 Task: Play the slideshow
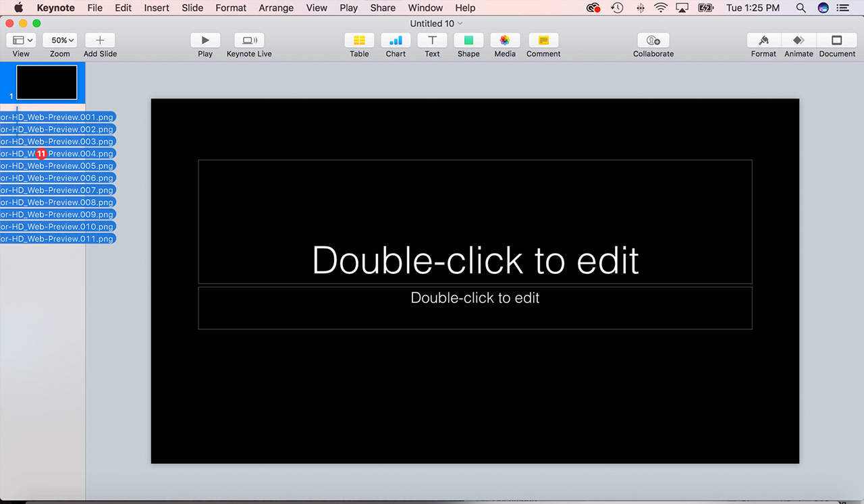[x=205, y=40]
